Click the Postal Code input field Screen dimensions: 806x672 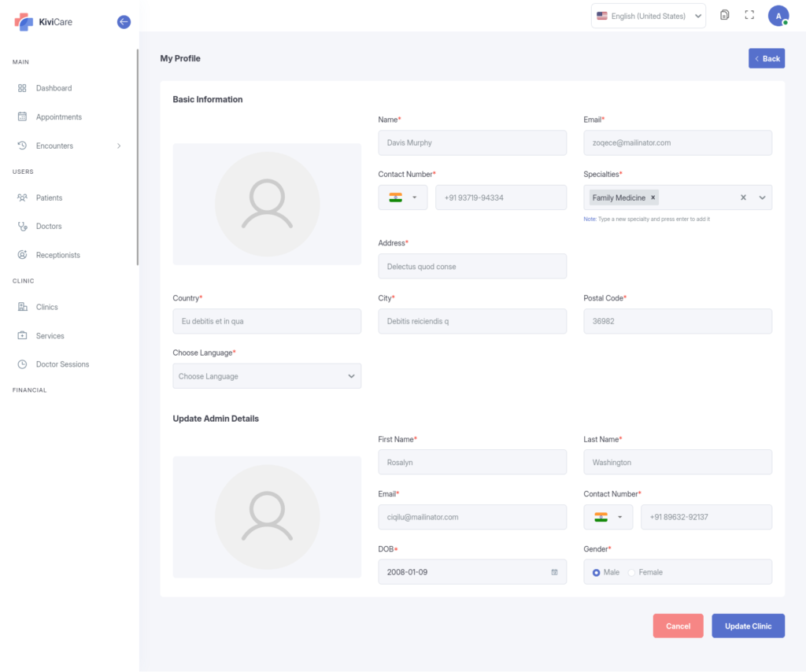(x=677, y=321)
